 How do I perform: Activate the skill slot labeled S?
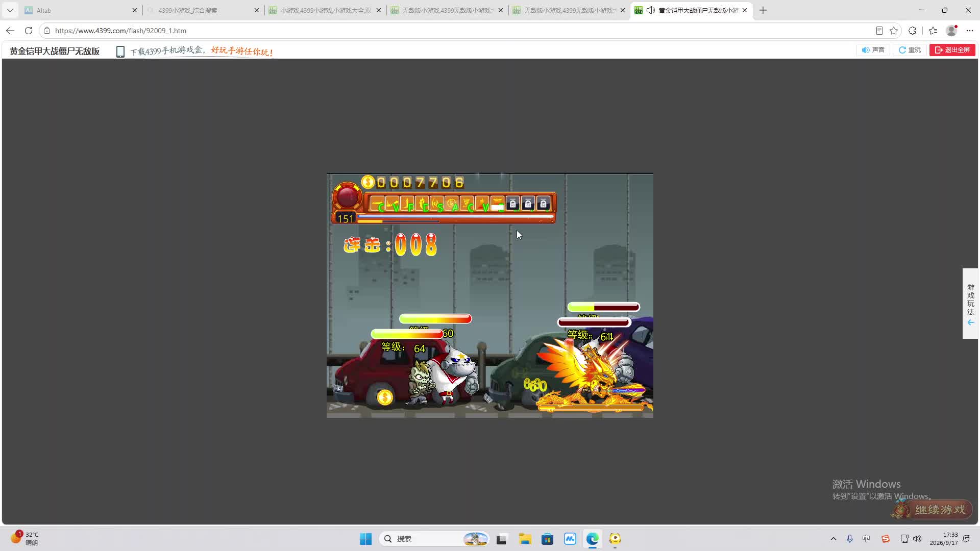click(x=437, y=204)
